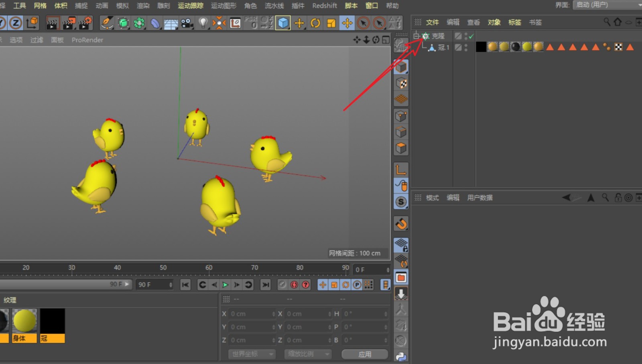Select the 冠.1 object in tree
Screen dimensions: 642x364
pyautogui.click(x=444, y=47)
